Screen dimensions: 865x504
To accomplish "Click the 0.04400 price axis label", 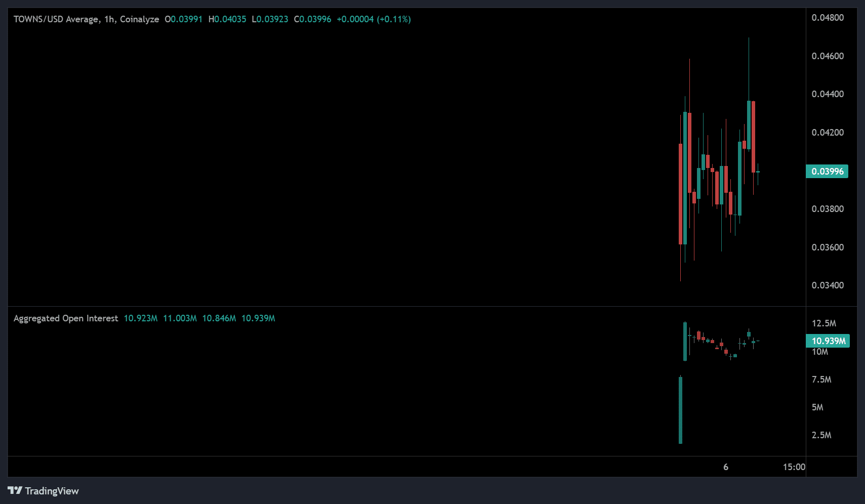I will point(828,94).
